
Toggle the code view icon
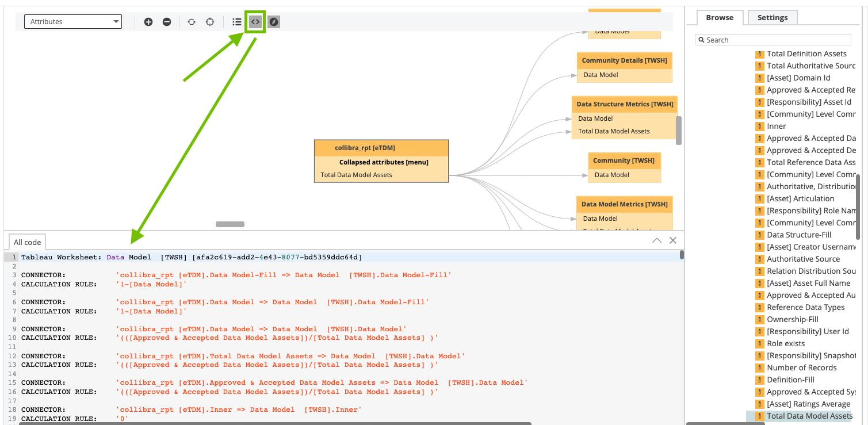point(255,22)
